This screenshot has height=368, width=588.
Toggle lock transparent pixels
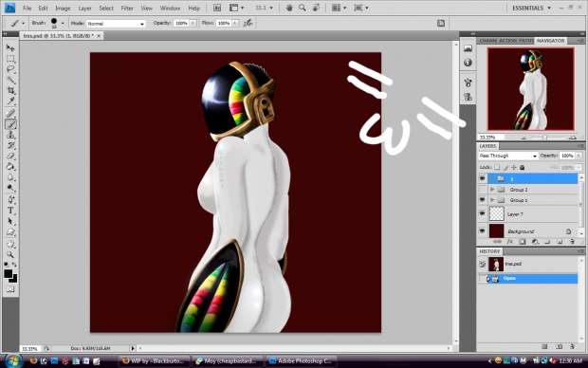click(497, 167)
